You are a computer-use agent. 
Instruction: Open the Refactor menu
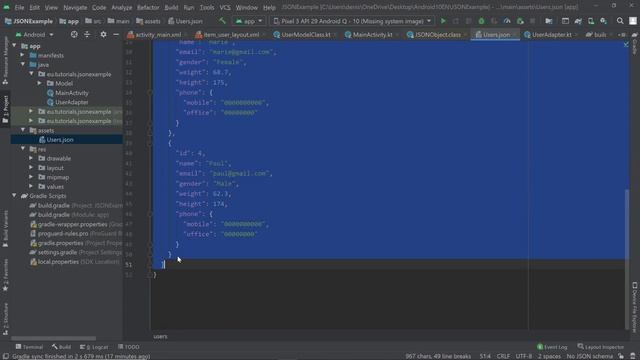(x=148, y=7)
